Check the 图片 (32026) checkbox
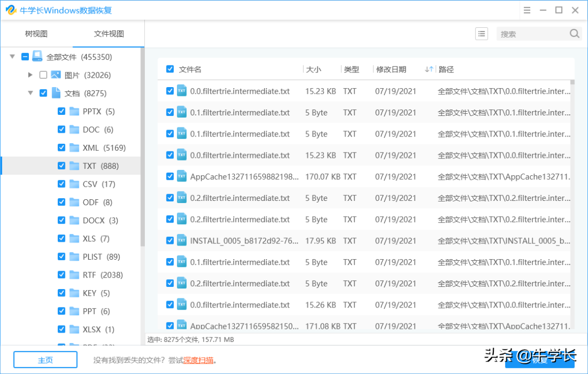The width and height of the screenshot is (588, 374). [43, 75]
